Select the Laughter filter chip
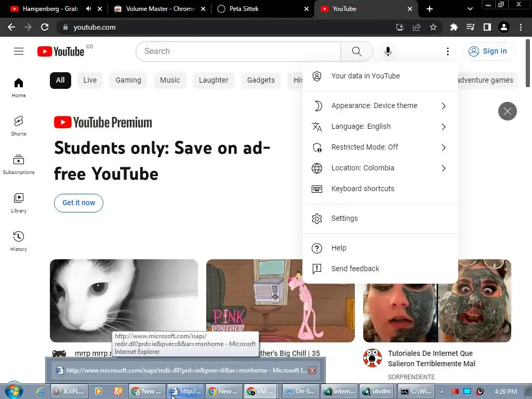532x399 pixels. pyautogui.click(x=214, y=81)
